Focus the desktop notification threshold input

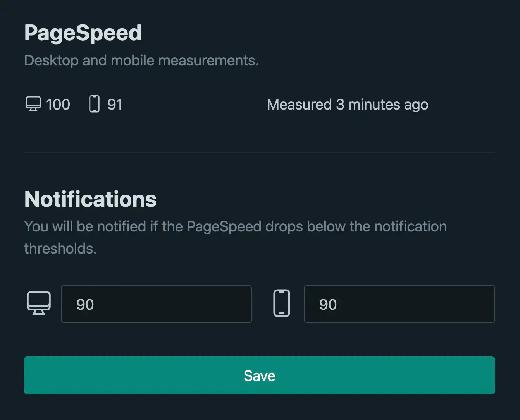tap(157, 304)
